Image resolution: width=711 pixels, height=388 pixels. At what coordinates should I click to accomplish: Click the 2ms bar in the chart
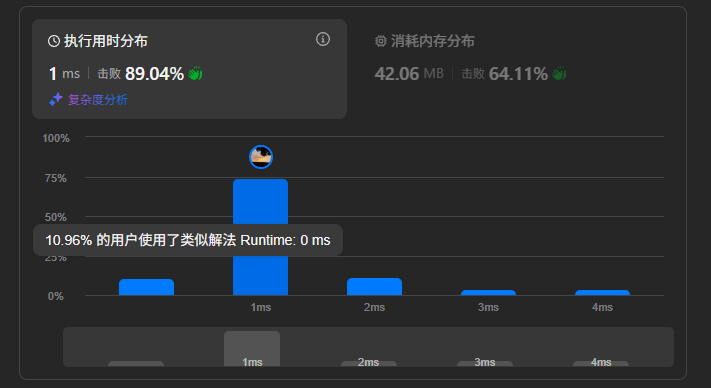(375, 286)
